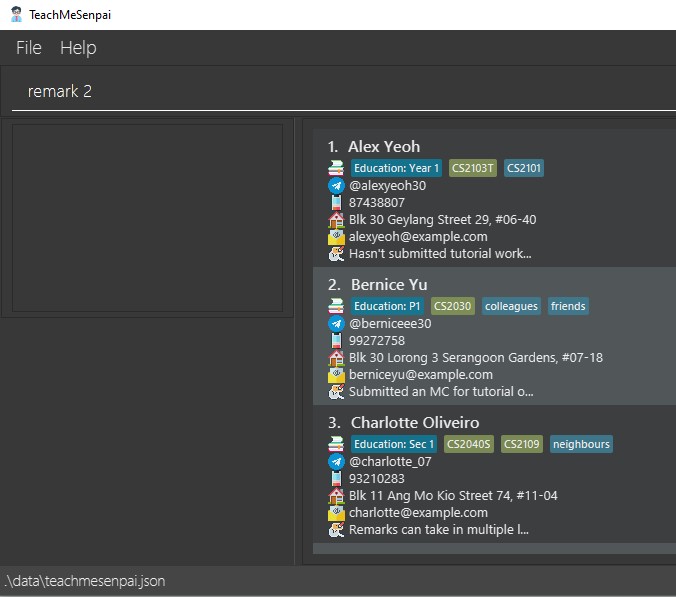This screenshot has width=676, height=597.
Task: Click remark Hasn't submitted tutorial work...
Action: click(x=440, y=254)
